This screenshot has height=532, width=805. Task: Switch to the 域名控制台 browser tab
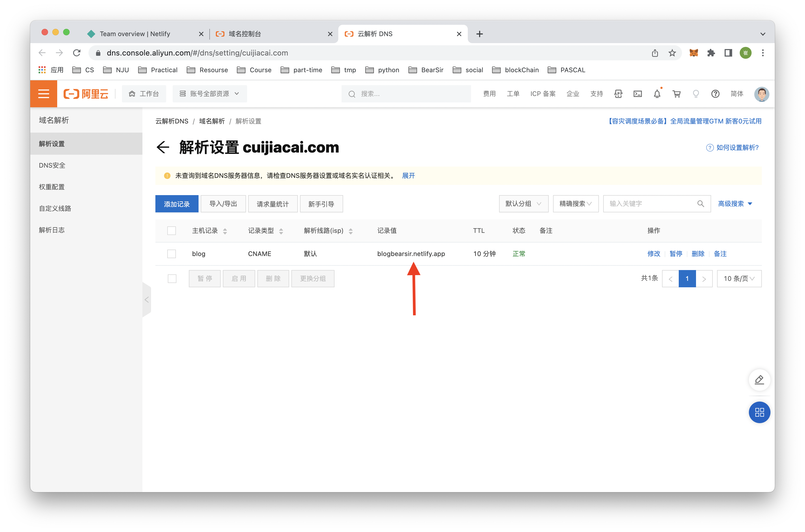[x=245, y=34]
